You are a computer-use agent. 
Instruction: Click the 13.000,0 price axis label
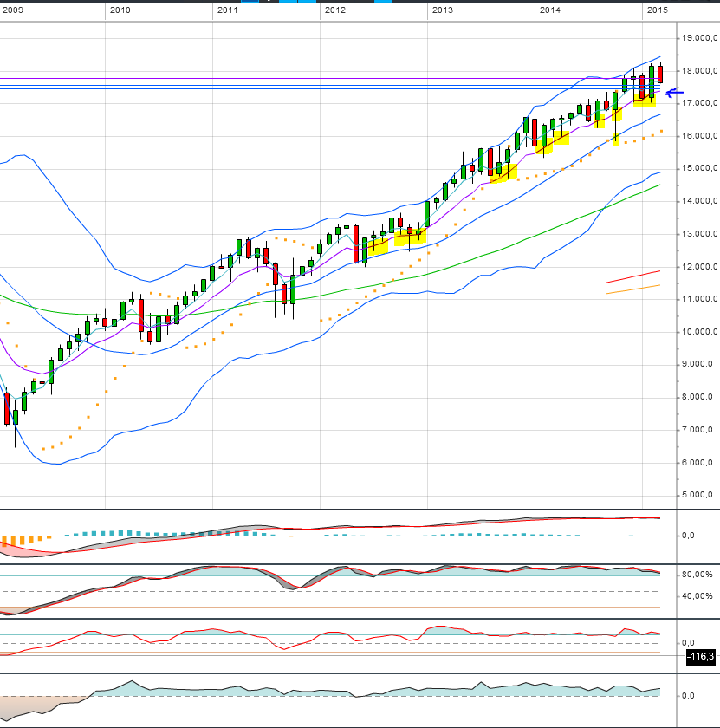point(700,234)
